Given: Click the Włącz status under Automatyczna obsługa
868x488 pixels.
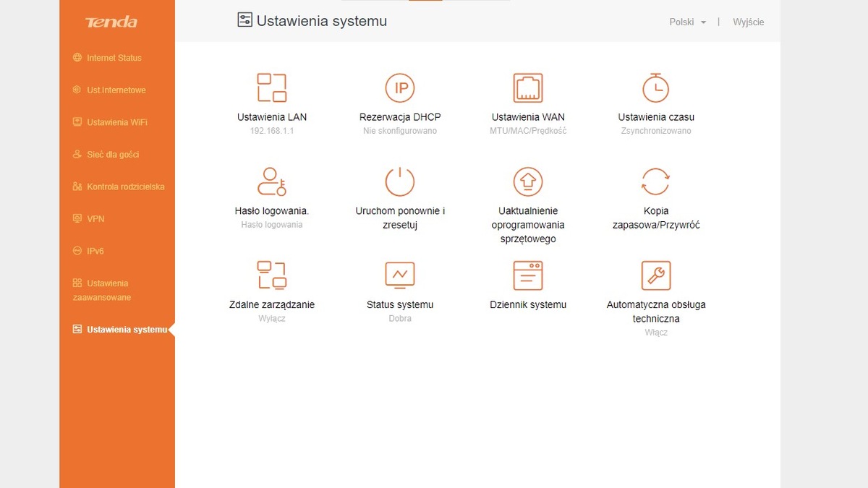Looking at the screenshot, I should [656, 333].
